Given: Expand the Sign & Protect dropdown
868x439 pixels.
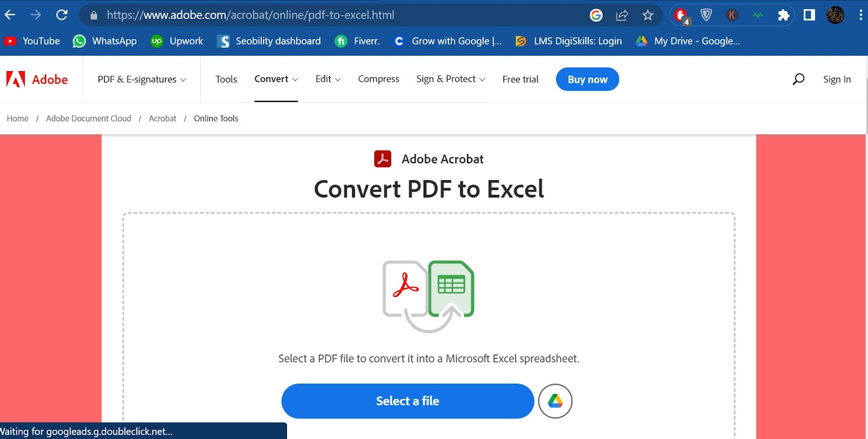Looking at the screenshot, I should (x=451, y=79).
